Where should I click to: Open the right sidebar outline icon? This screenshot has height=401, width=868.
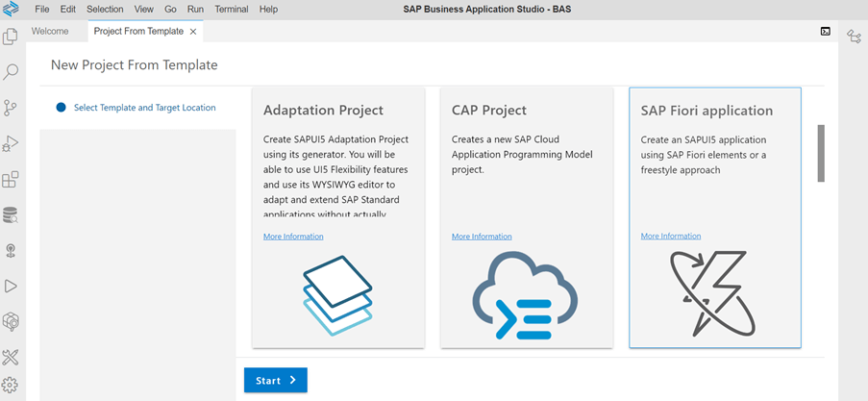coord(854,37)
